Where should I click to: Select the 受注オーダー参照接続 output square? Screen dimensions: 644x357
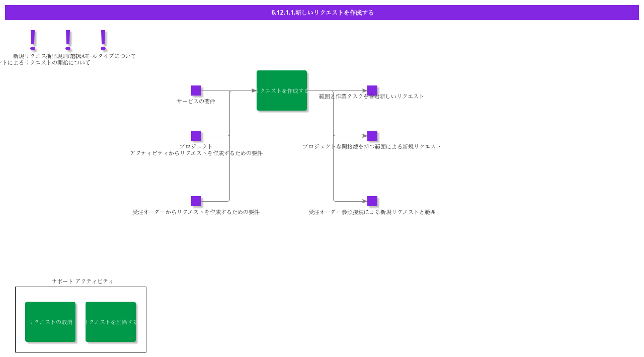tap(372, 201)
